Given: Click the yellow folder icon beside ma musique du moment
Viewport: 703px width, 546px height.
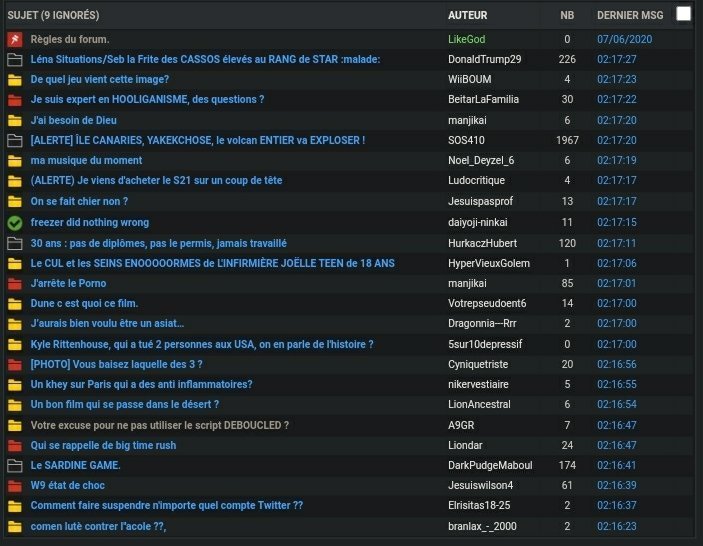Looking at the screenshot, I should pyautogui.click(x=15, y=160).
